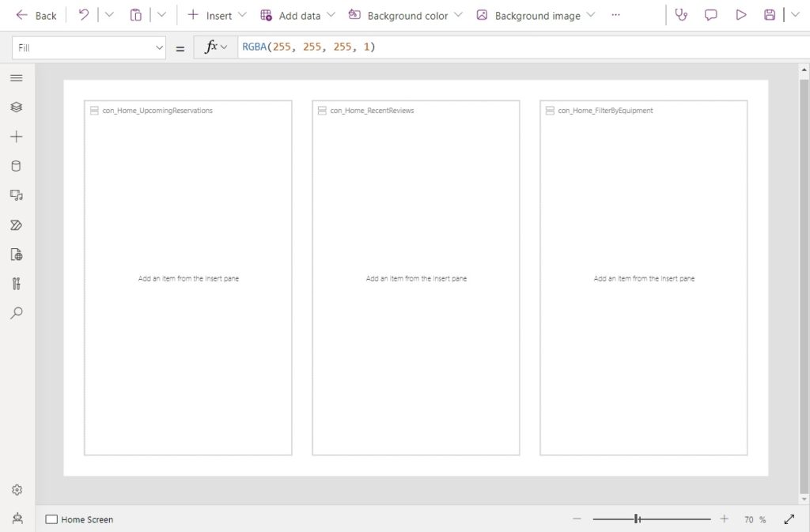Image resolution: width=810 pixels, height=532 pixels.
Task: Open the Insert menu
Action: coord(217,16)
